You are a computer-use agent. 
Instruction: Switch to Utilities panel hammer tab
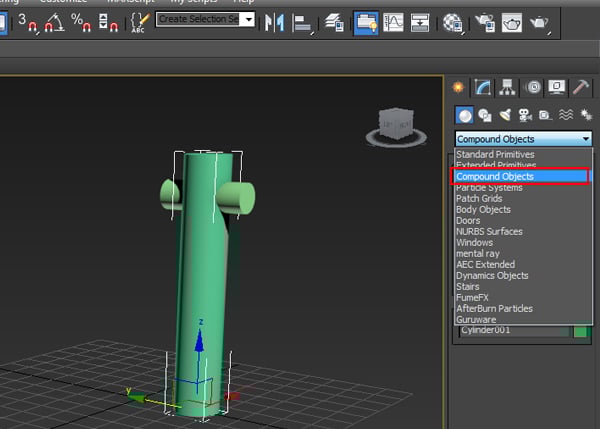point(581,87)
